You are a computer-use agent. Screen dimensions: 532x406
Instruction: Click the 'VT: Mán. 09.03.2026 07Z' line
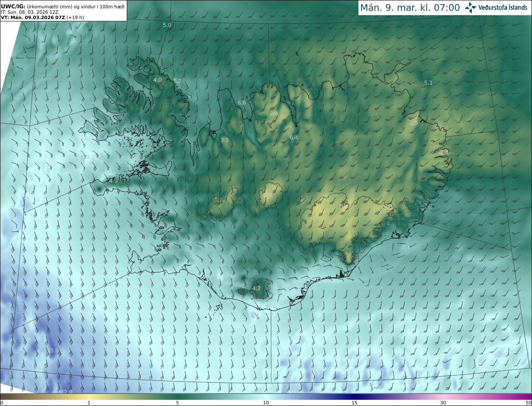tap(42, 17)
